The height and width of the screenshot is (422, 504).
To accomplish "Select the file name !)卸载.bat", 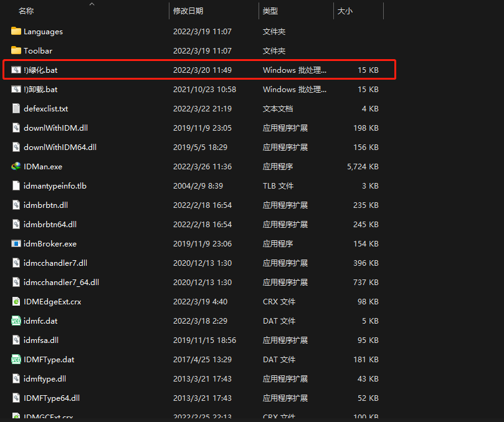I will point(40,89).
